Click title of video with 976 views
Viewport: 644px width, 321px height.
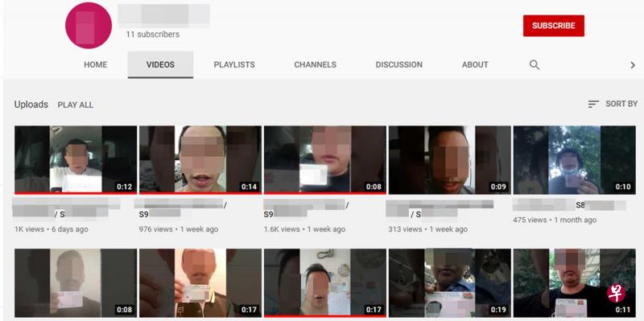pos(180,208)
